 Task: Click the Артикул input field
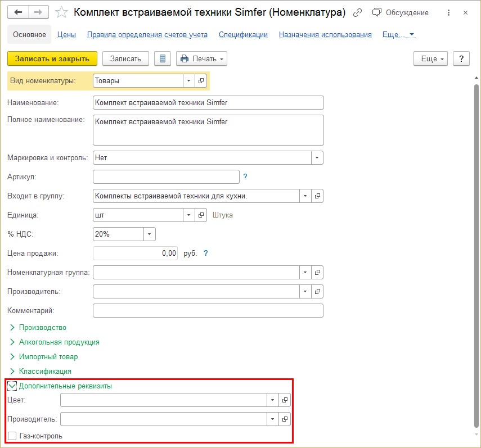click(x=166, y=177)
